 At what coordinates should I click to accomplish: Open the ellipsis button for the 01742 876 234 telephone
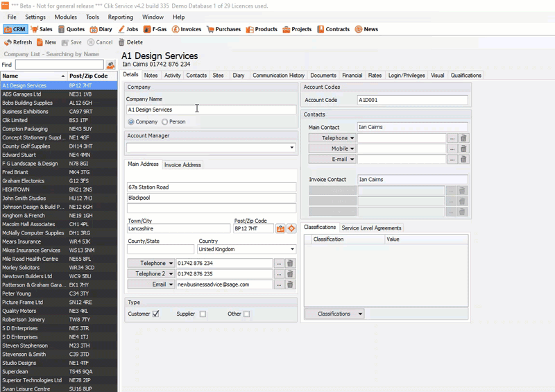[x=279, y=264]
